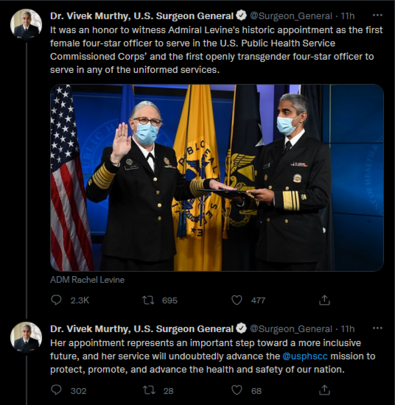Share the first tweet via share icon
This screenshot has height=405, width=395.
[x=324, y=300]
